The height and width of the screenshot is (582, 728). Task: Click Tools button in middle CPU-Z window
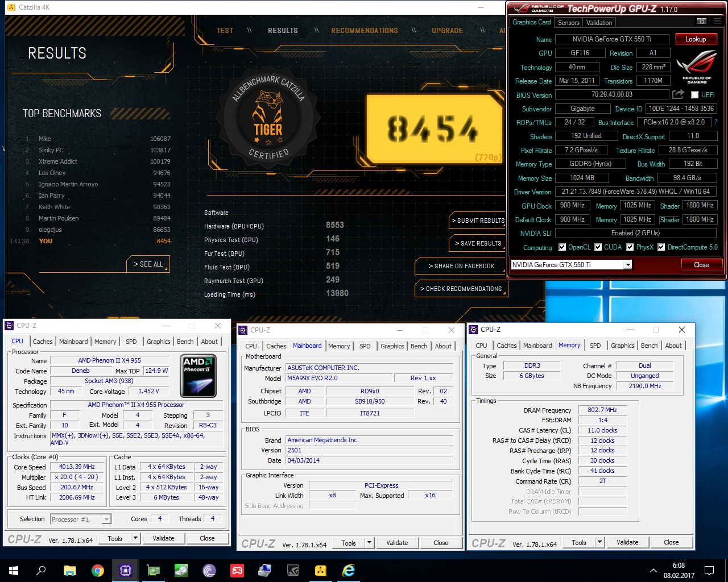pyautogui.click(x=349, y=543)
